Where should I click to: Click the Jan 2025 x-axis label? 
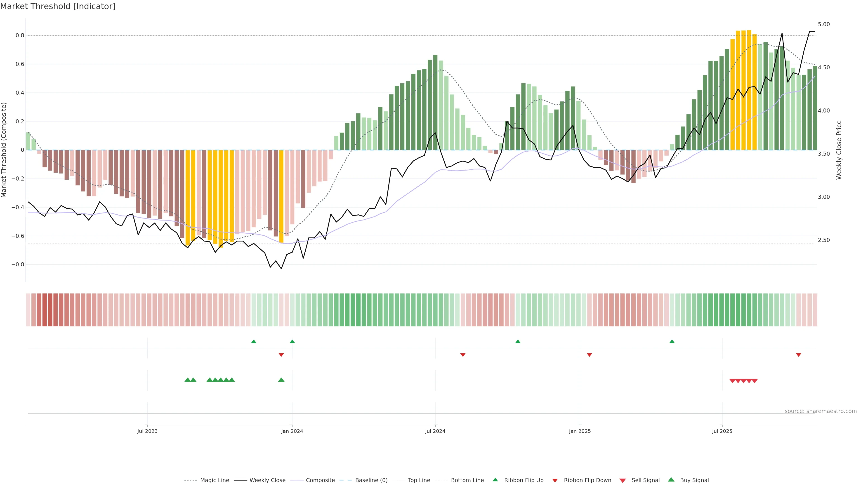coord(580,431)
